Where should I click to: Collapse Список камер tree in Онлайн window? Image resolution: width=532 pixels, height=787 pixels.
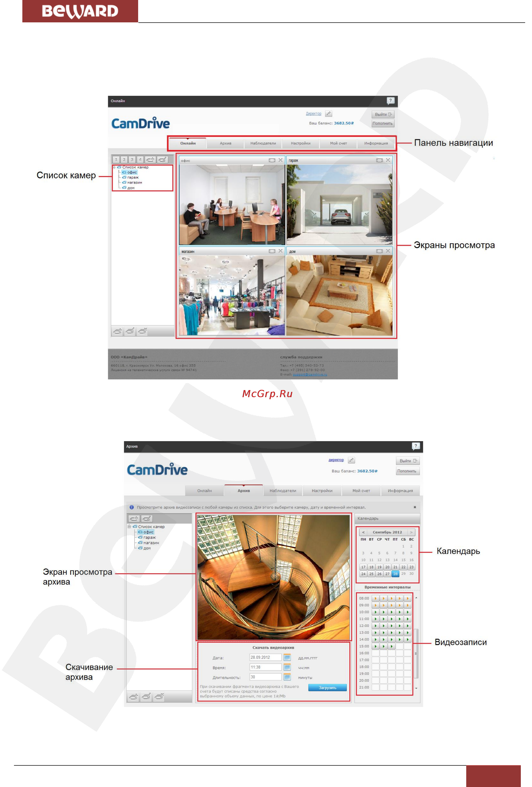(x=114, y=167)
